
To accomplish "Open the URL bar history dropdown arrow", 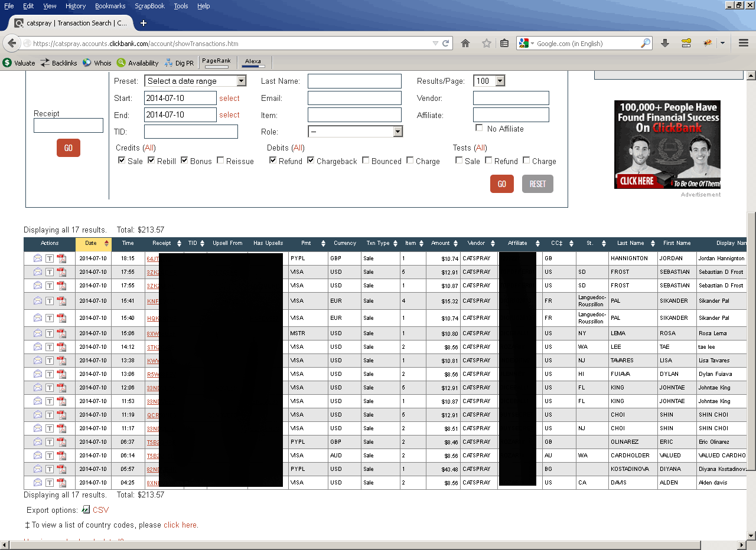I will [435, 43].
